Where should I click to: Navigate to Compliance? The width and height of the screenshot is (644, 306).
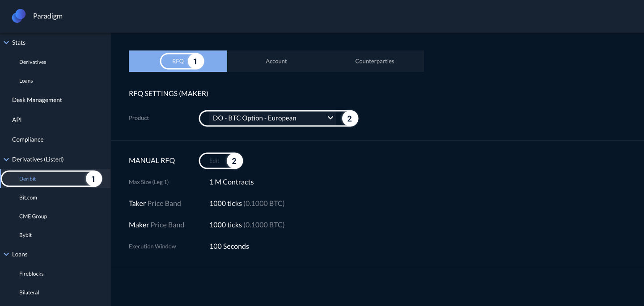(28, 139)
